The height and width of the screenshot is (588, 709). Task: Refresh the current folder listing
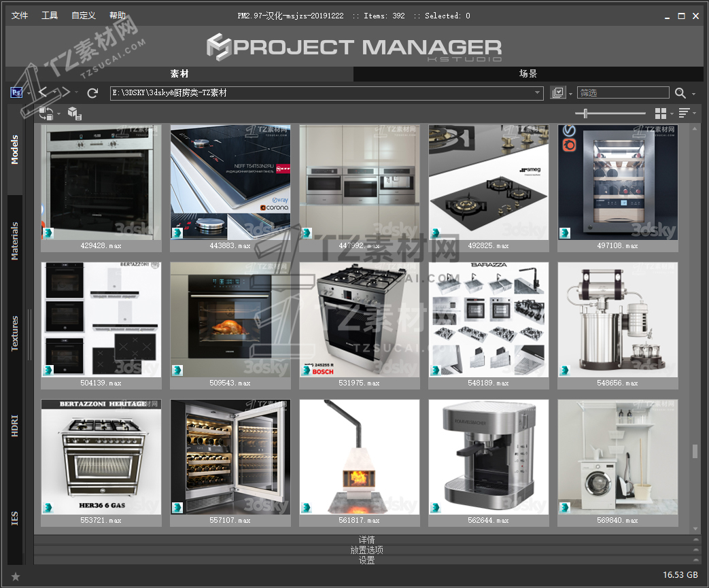pyautogui.click(x=92, y=93)
